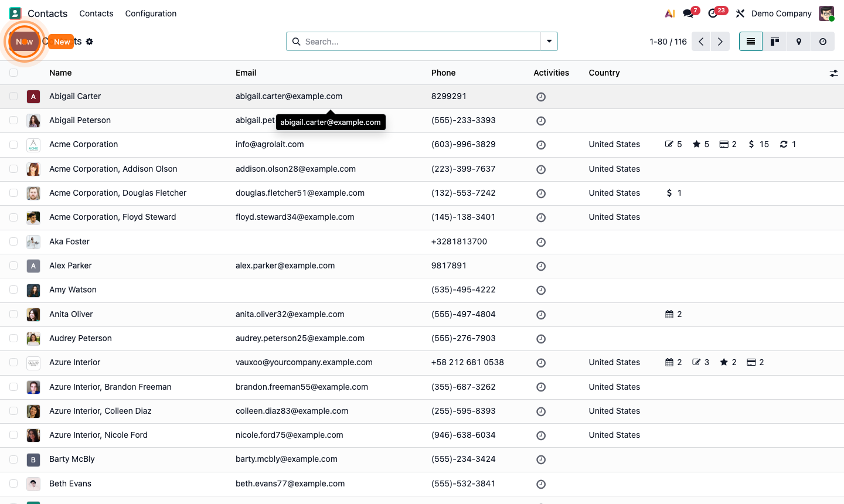Click inside the Search field
844x504 pixels.
click(x=410, y=42)
